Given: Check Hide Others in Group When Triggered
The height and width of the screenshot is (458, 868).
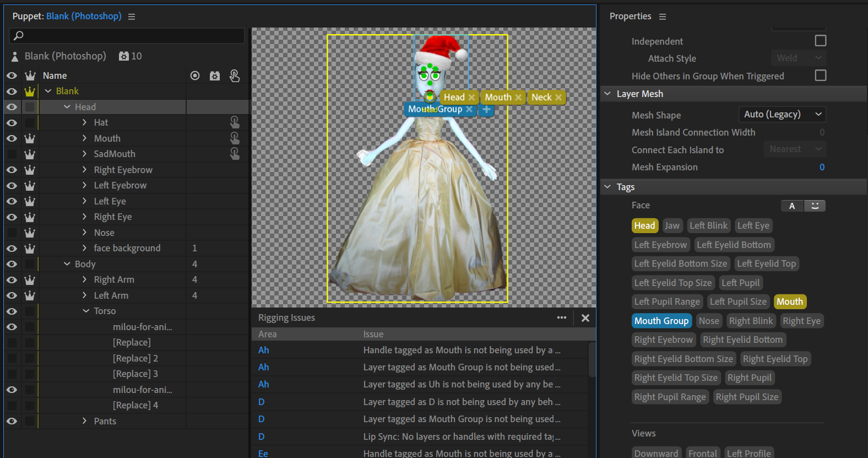Looking at the screenshot, I should click(x=820, y=76).
